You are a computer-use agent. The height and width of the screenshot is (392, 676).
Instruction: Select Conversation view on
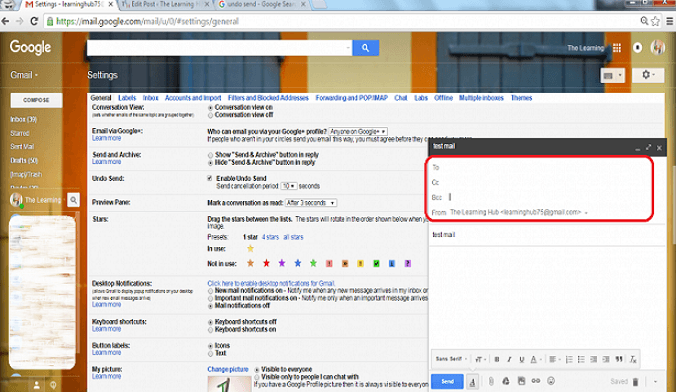pos(210,107)
